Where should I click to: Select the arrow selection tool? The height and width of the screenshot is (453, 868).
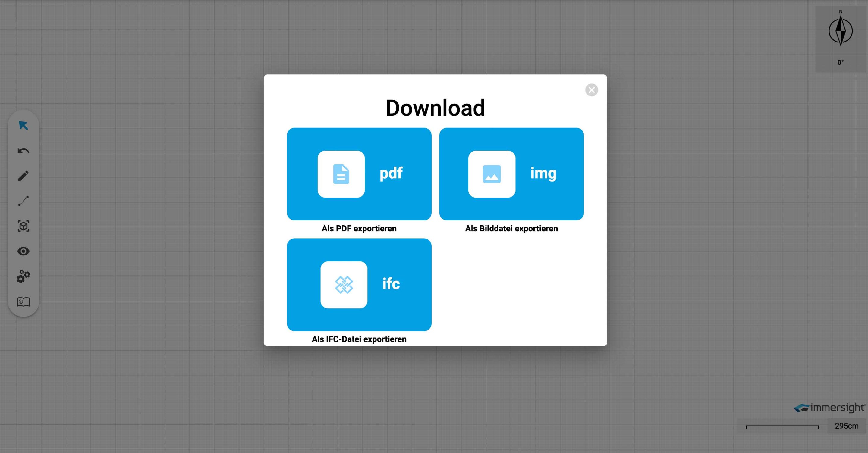pyautogui.click(x=24, y=126)
